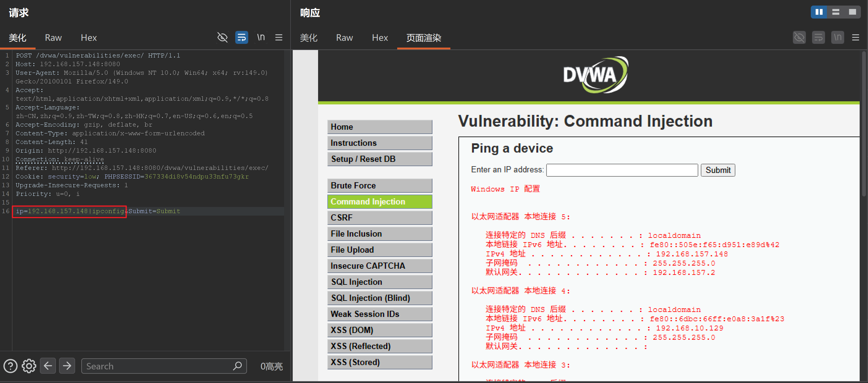Select the 美化 tab in request panel
Screen dimensions: 868x383
18,38
